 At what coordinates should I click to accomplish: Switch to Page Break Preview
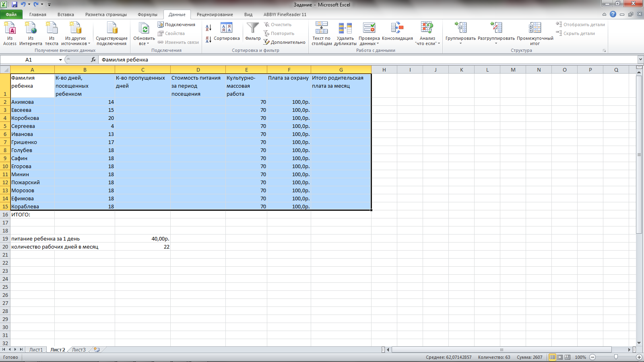tap(568, 357)
